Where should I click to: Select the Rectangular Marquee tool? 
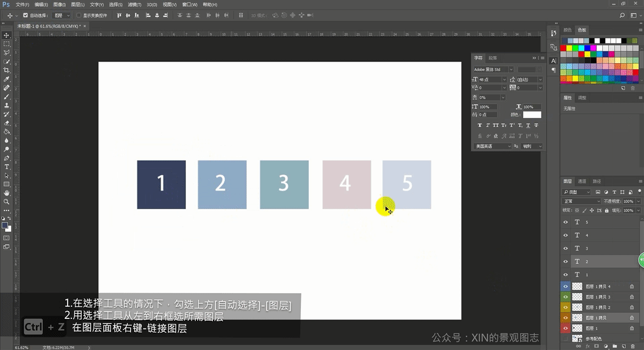pos(7,44)
